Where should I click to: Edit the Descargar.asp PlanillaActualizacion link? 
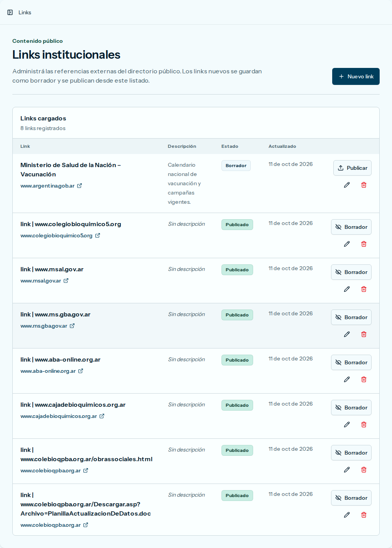coord(347,515)
